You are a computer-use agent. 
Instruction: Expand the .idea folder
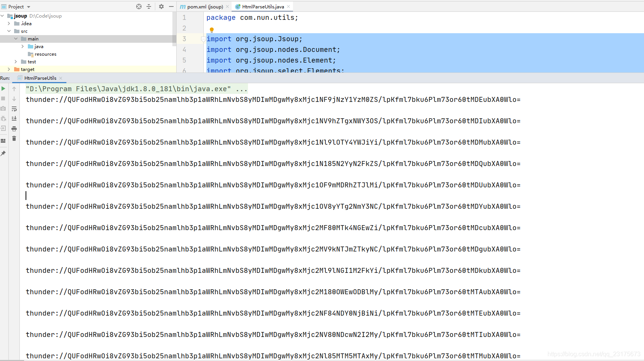9,23
